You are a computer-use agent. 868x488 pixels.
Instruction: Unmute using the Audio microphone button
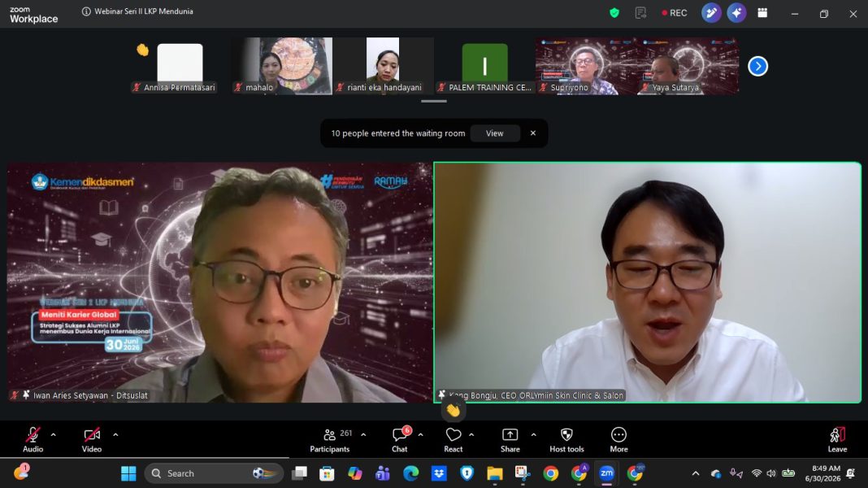point(33,440)
